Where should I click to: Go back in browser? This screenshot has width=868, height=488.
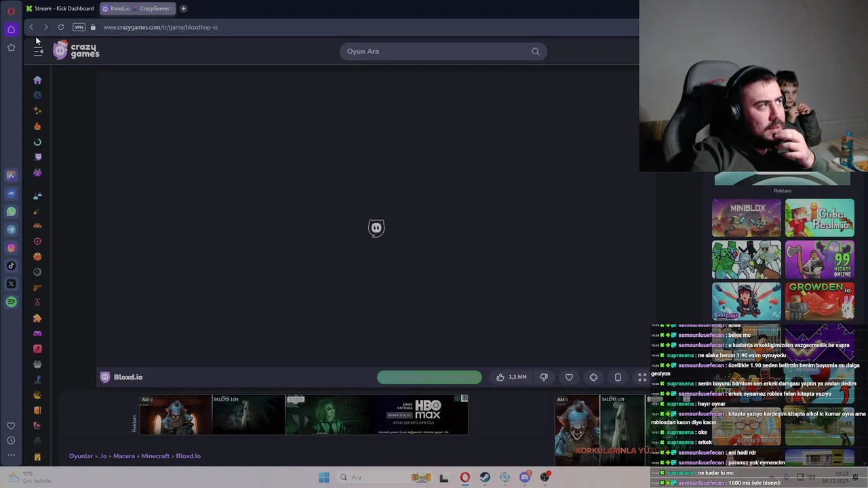(31, 27)
